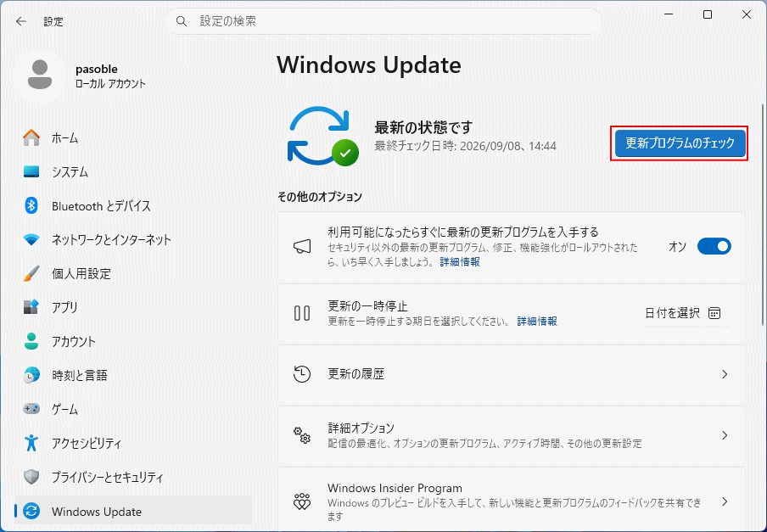
Task: Click the 詳細オプション row title
Action: 361,428
